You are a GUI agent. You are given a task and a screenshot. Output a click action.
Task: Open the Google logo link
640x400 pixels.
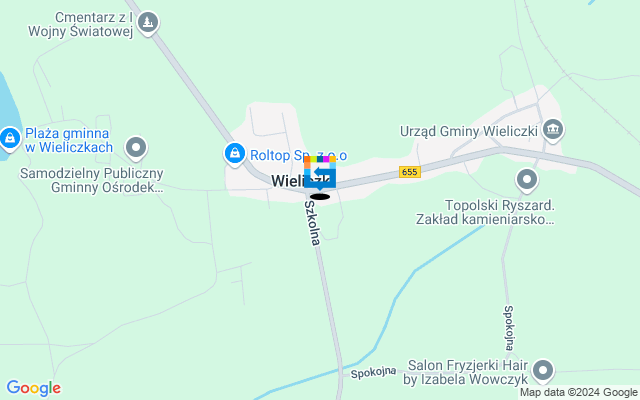(33, 388)
